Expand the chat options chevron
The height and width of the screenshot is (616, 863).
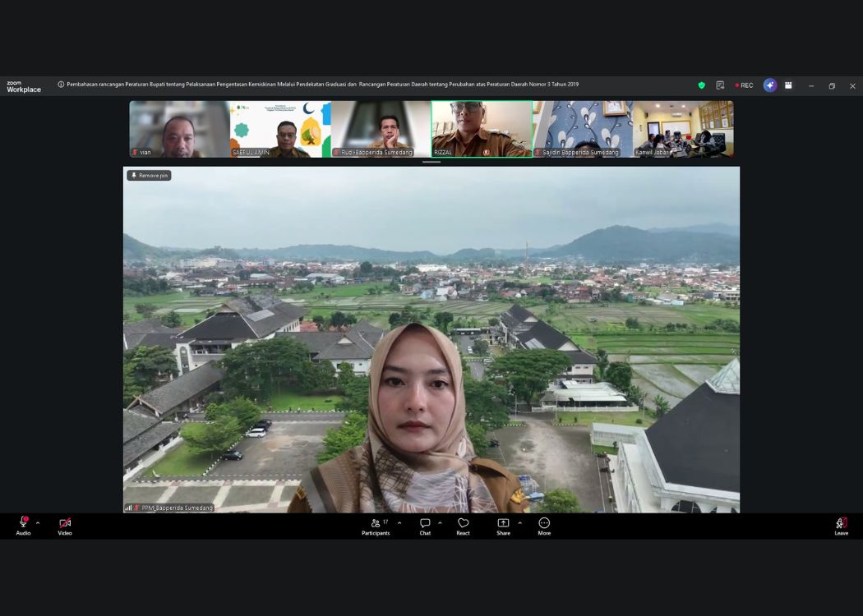click(x=440, y=522)
